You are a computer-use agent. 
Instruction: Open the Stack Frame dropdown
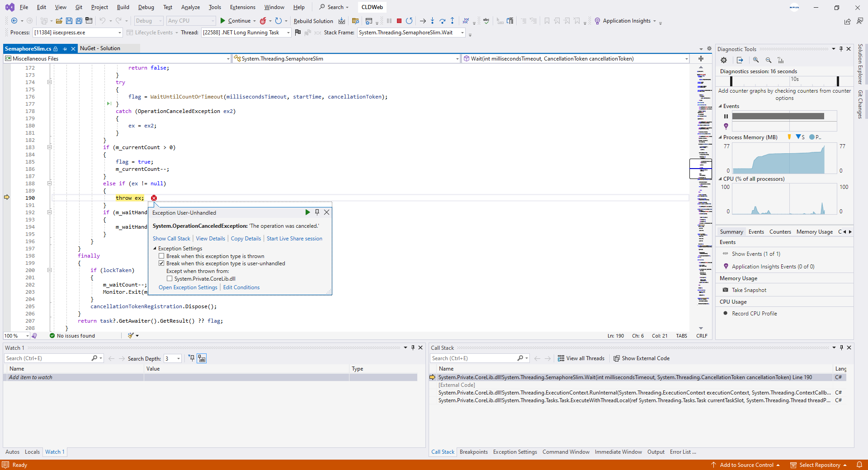click(x=411, y=33)
